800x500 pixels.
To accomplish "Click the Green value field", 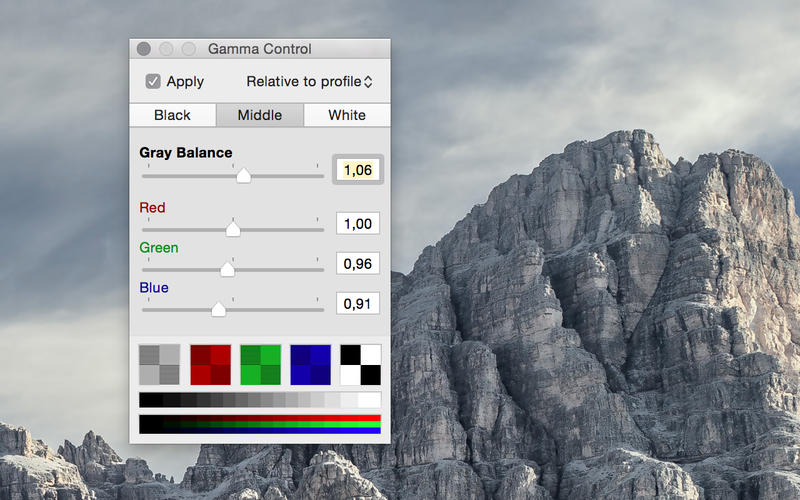I will pos(357,264).
